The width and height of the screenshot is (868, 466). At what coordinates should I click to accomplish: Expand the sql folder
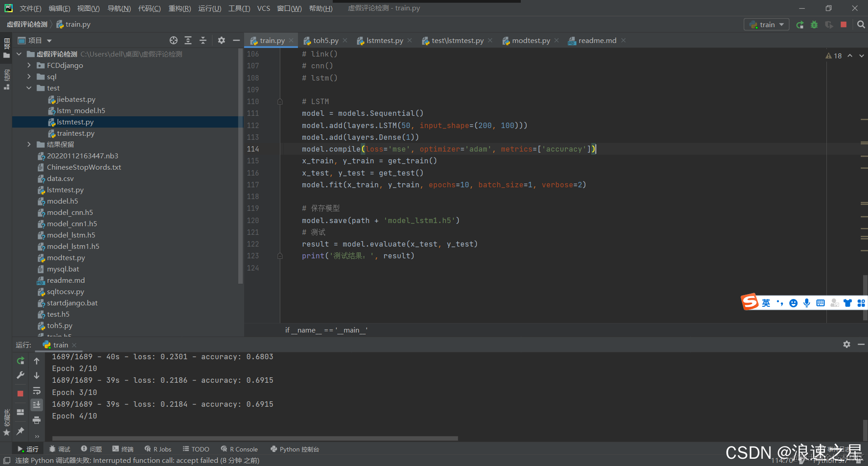click(29, 77)
